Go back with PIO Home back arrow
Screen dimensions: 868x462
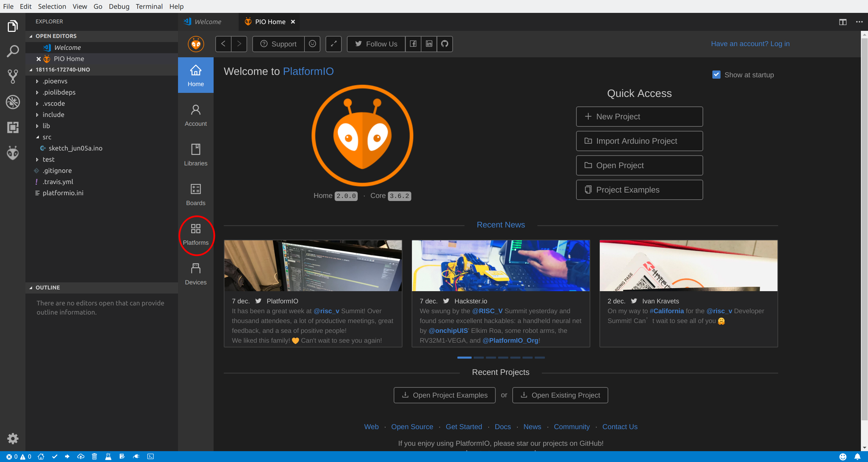223,44
